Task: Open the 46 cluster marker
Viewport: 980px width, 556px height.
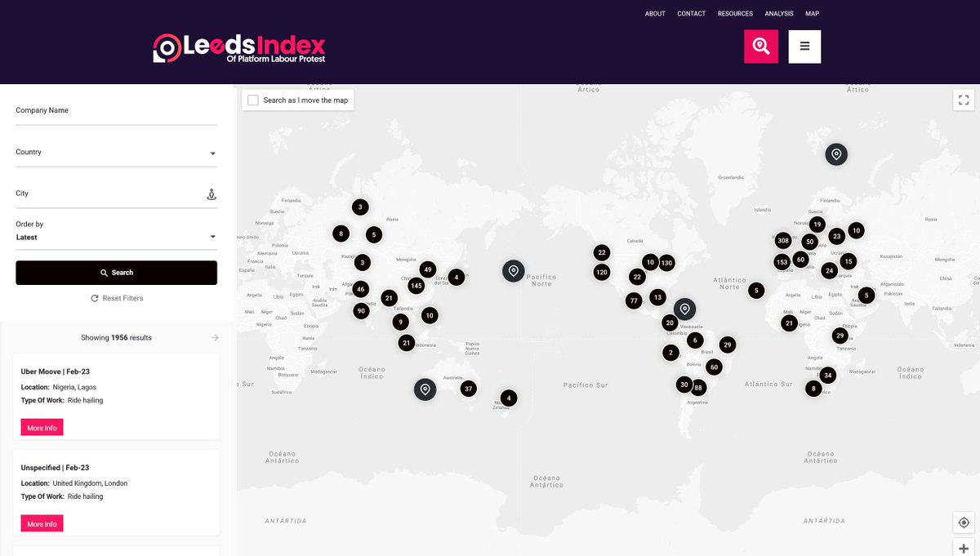Action: pos(360,288)
